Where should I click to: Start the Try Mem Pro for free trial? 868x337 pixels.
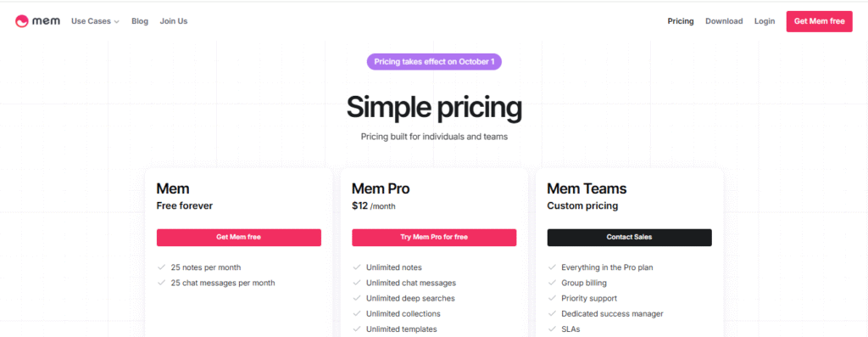434,237
